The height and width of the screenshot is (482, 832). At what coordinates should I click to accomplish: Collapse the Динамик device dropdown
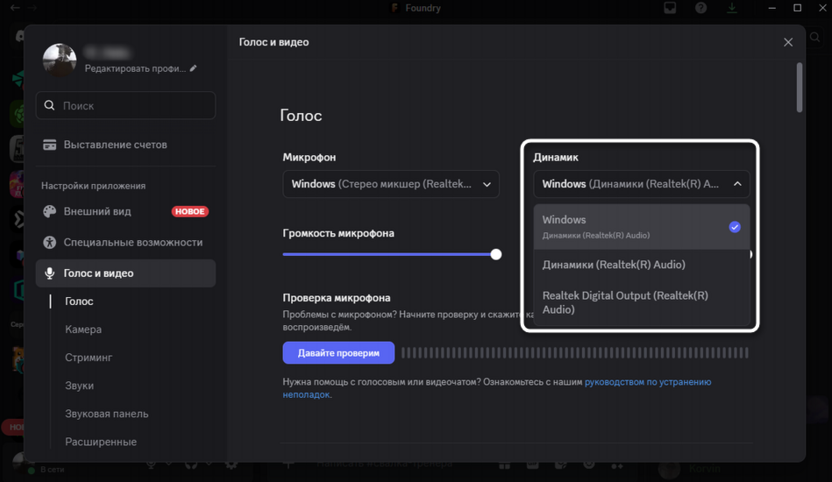(642, 184)
